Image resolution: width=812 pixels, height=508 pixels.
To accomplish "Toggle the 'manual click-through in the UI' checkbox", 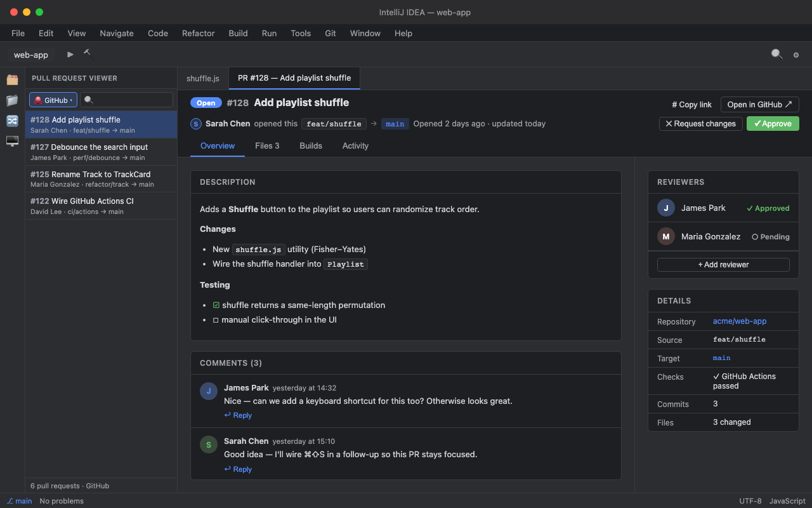I will pyautogui.click(x=216, y=320).
